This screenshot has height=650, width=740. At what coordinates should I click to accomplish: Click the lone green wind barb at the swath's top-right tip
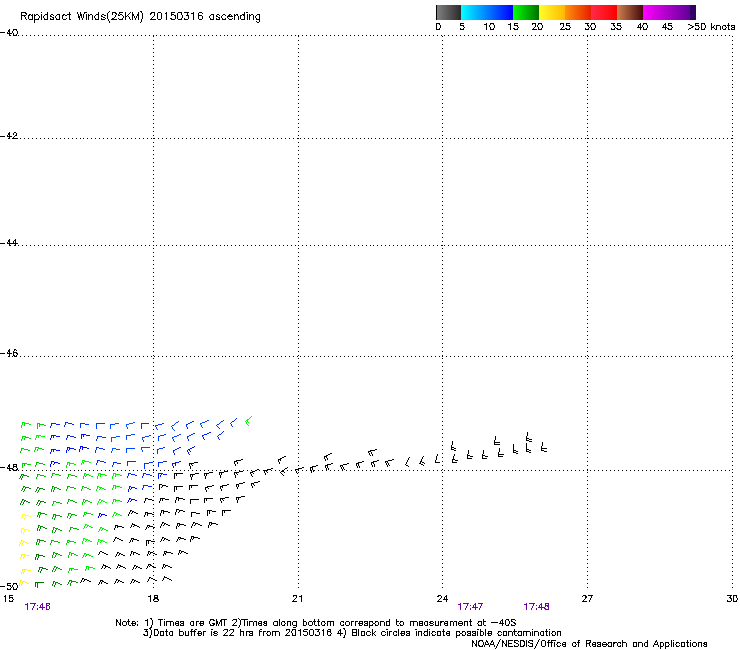pos(249,421)
